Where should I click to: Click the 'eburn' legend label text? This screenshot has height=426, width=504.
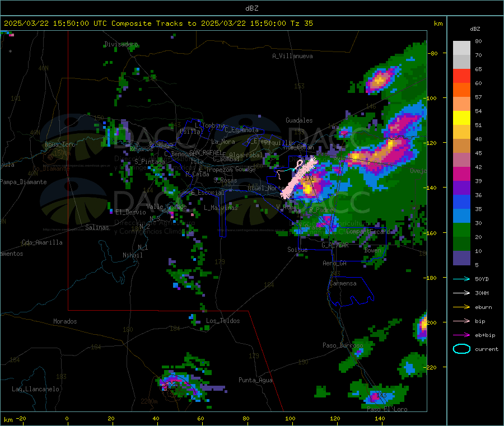[x=483, y=307]
